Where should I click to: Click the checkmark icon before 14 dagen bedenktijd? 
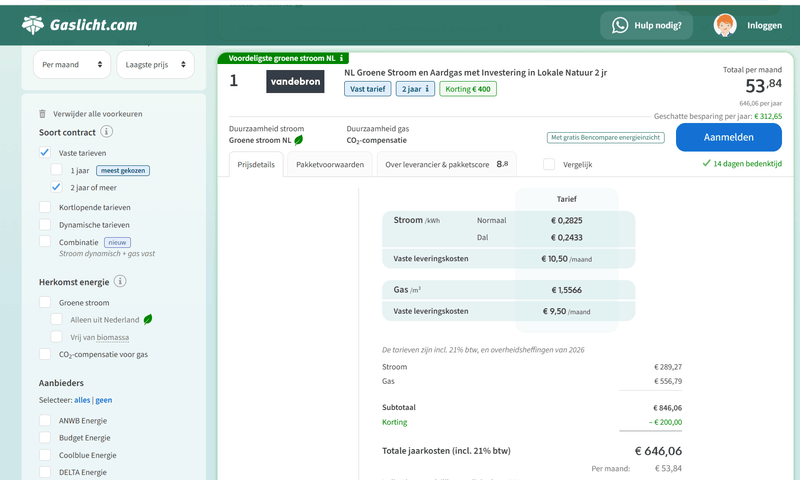click(706, 163)
